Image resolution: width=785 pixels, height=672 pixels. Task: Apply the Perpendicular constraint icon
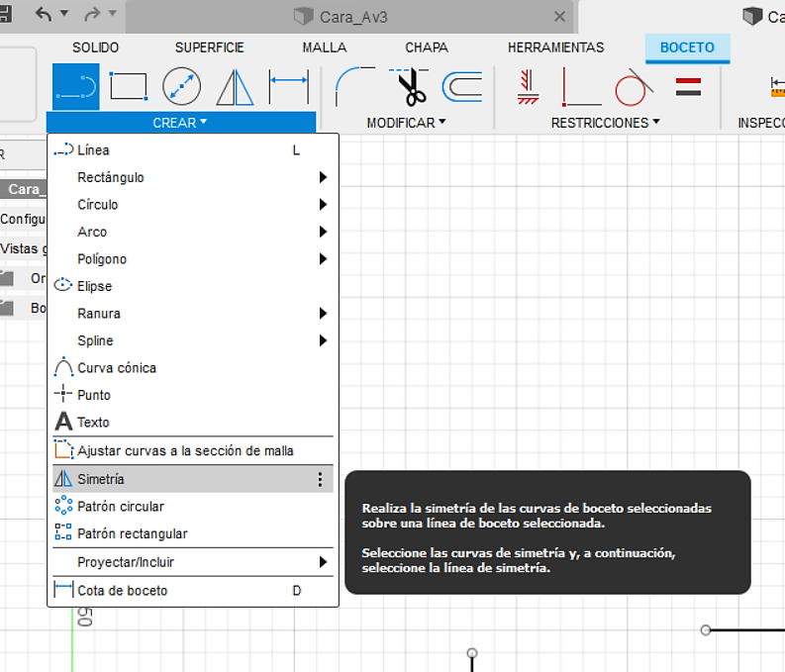click(x=581, y=87)
